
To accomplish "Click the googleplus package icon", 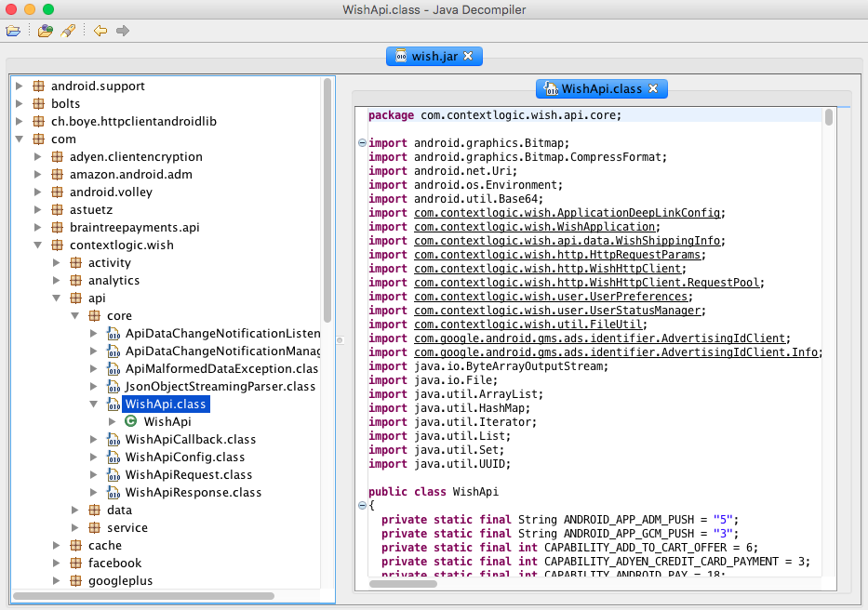I will point(76,580).
